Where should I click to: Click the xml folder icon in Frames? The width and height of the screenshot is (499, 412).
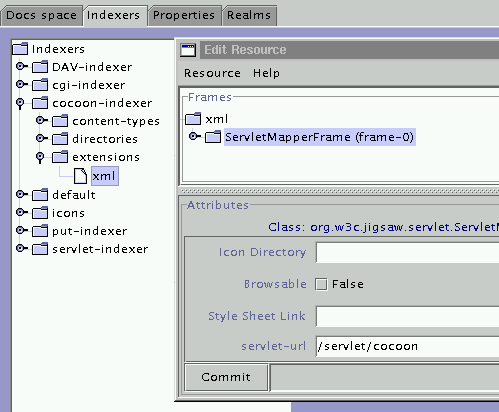(x=193, y=119)
